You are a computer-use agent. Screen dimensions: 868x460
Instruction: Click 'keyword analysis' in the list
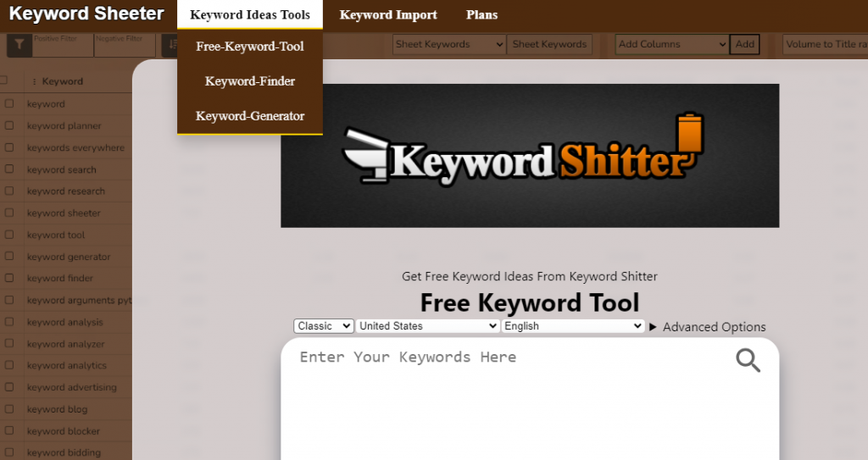(x=64, y=322)
